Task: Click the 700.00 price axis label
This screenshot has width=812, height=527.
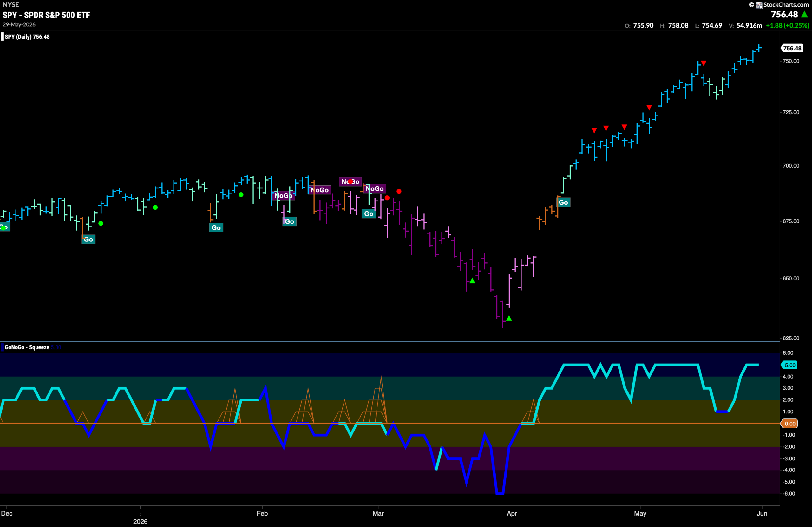Action: [x=791, y=166]
